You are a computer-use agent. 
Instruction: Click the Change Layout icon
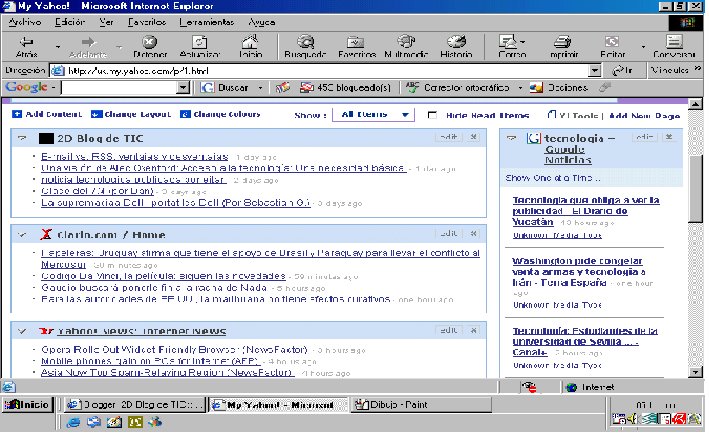(x=96, y=114)
